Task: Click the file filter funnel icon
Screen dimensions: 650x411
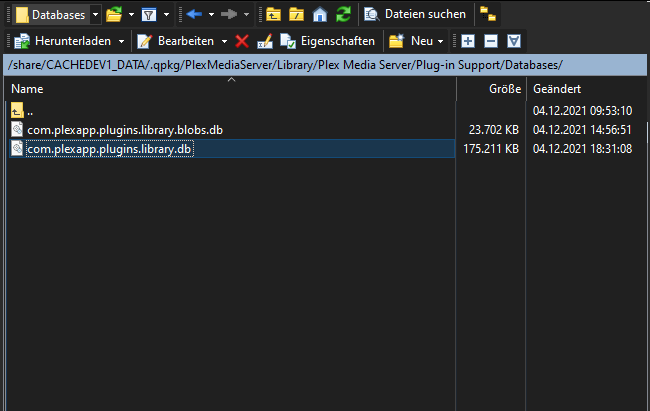Action: point(149,15)
